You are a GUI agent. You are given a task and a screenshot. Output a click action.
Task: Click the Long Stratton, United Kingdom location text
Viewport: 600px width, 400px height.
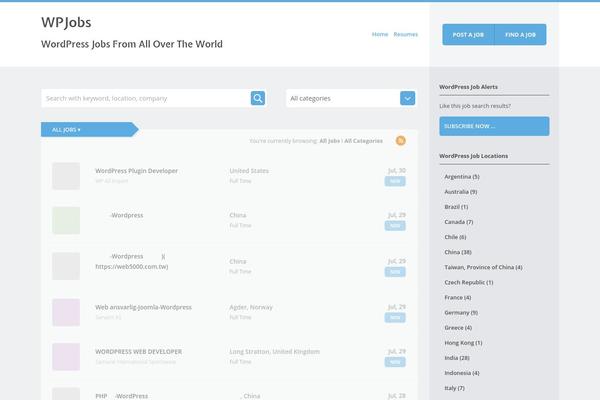click(274, 351)
